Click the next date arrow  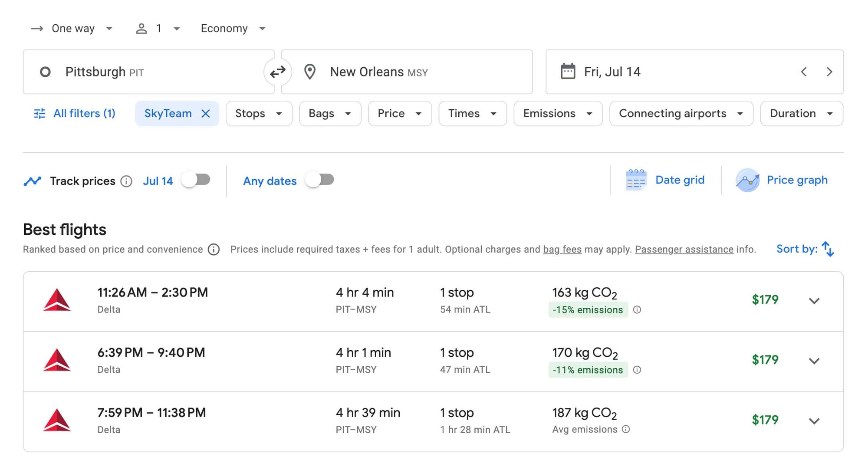click(830, 72)
